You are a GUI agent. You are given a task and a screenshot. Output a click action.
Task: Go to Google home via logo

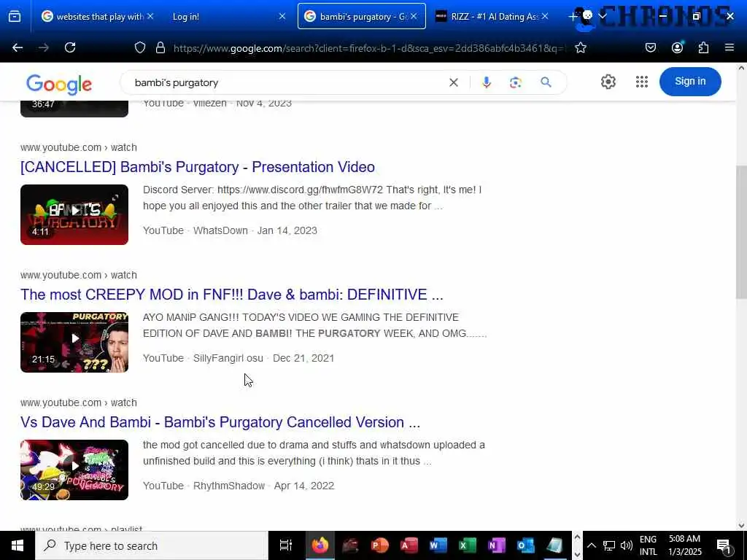click(59, 84)
